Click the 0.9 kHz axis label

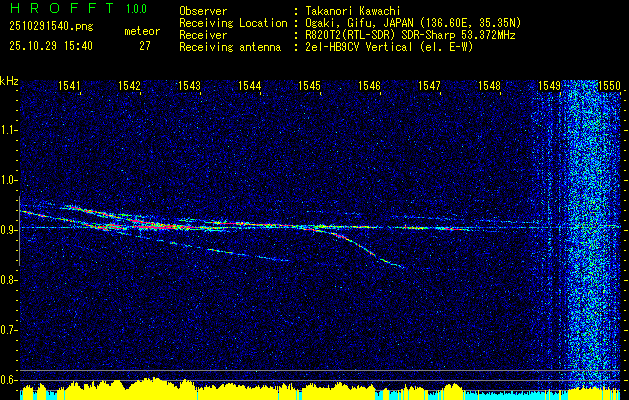coord(8,230)
